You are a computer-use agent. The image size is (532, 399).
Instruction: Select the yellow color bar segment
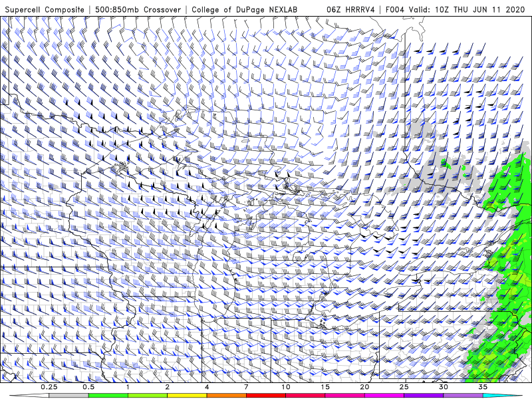[187, 396]
